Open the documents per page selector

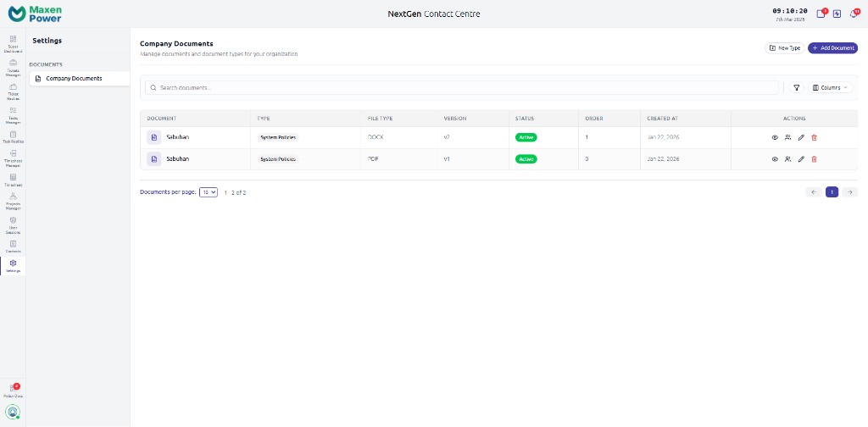[x=209, y=192]
